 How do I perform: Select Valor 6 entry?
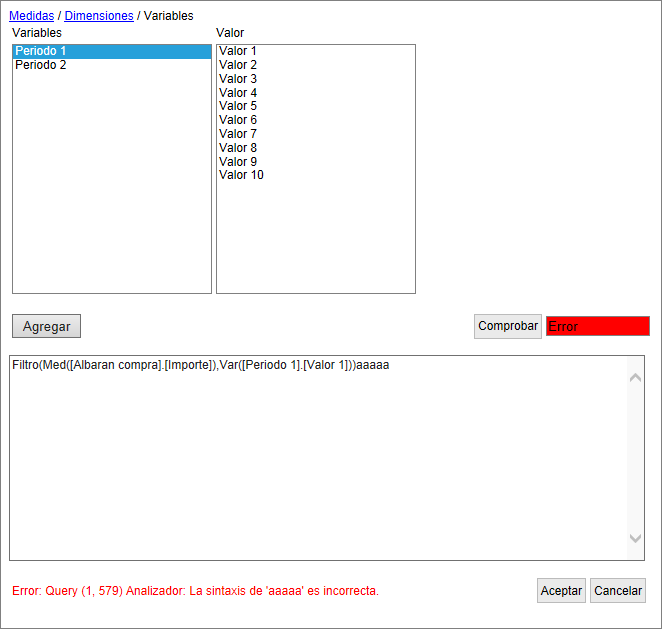coord(238,120)
